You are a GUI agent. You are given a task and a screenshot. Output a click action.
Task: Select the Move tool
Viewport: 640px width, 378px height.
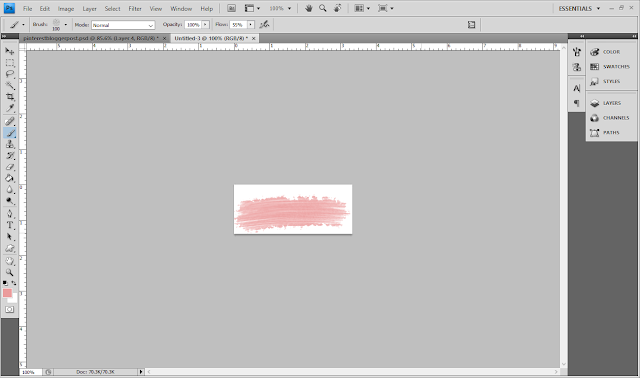pyautogui.click(x=10, y=51)
